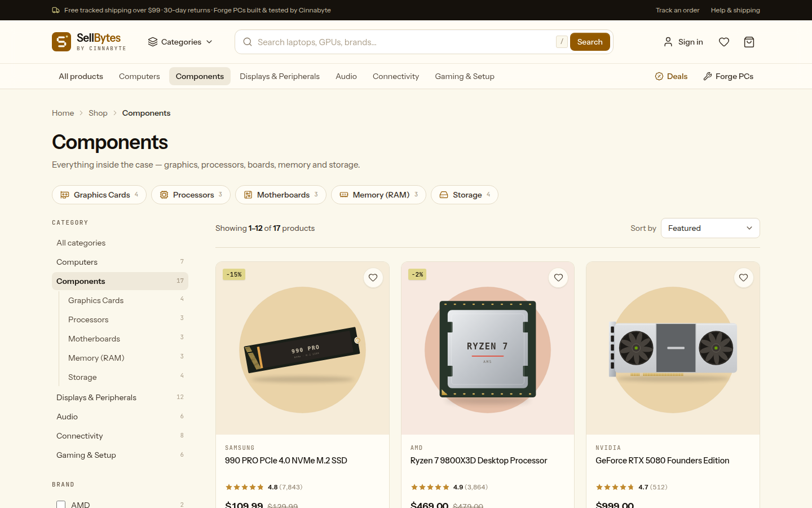Click the shipping truck icon in top banner
812x508 pixels.
(56, 10)
